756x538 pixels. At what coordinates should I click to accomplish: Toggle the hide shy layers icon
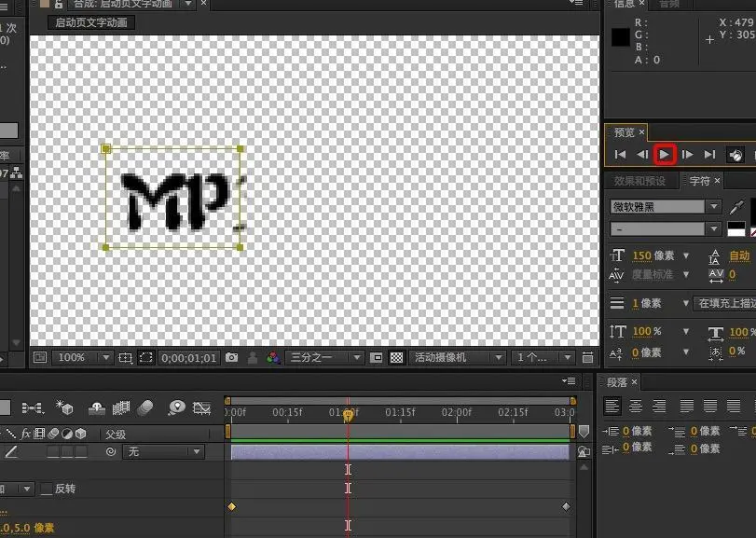[97, 408]
